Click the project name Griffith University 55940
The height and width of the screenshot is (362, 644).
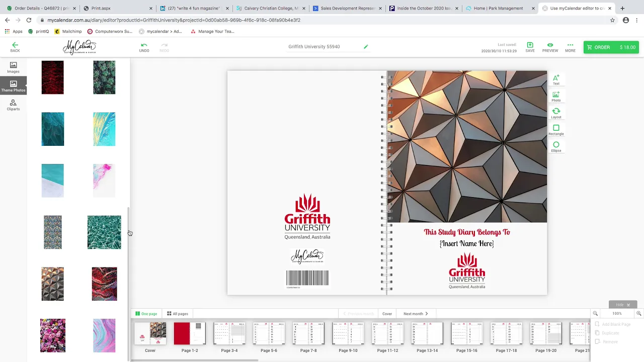point(314,47)
